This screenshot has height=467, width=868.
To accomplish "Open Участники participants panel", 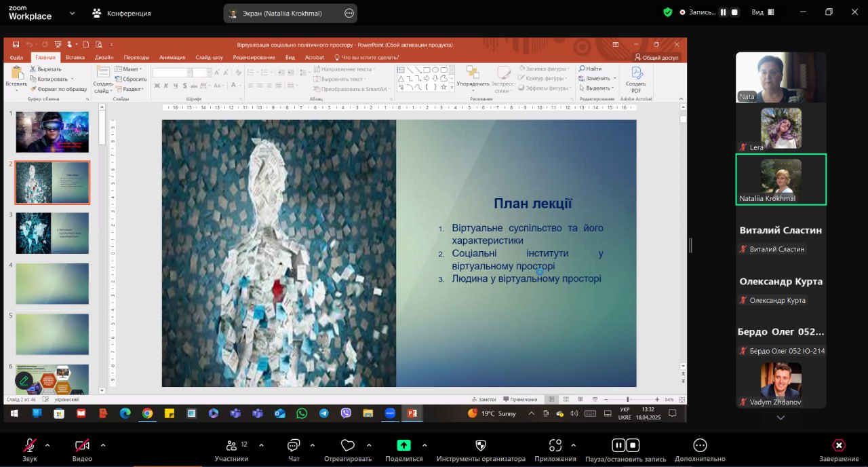I will click(232, 446).
